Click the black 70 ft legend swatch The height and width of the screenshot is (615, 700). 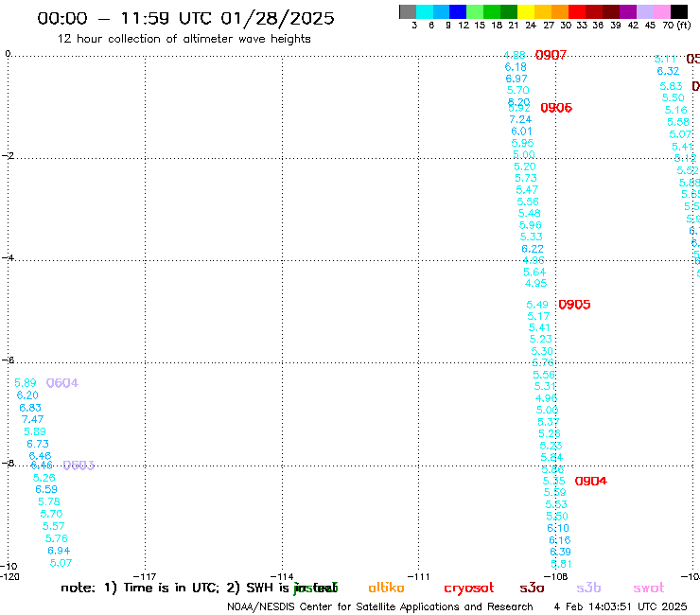click(678, 12)
